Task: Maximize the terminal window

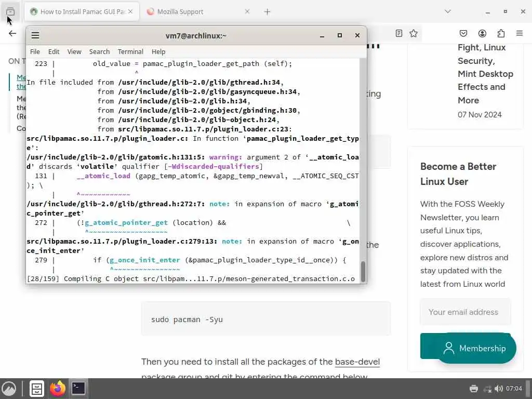Action: click(x=340, y=35)
